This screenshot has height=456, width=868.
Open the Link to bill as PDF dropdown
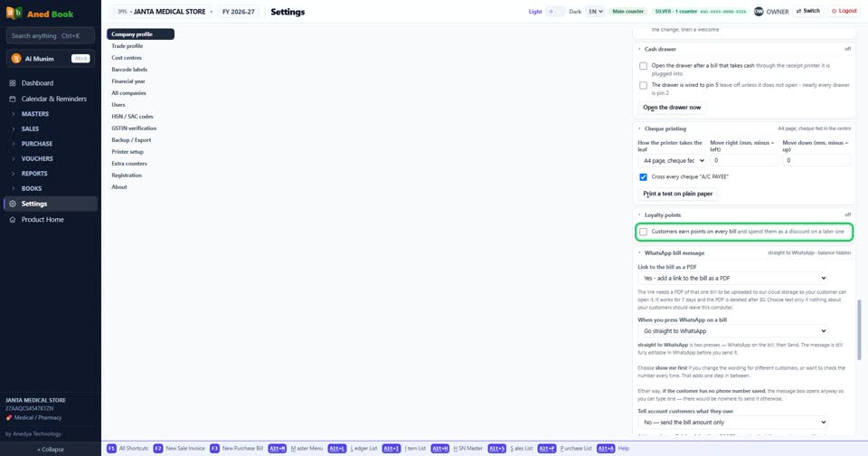pyautogui.click(x=732, y=278)
